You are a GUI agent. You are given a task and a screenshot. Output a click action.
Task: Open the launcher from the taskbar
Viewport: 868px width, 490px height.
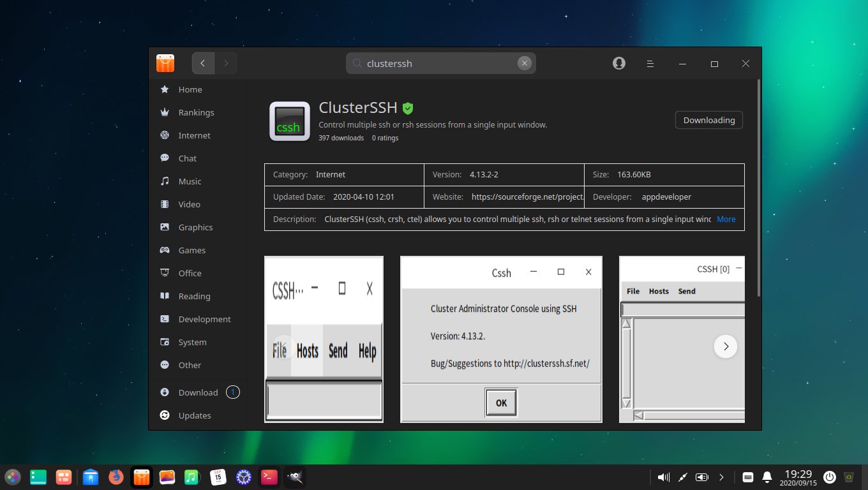(13, 477)
